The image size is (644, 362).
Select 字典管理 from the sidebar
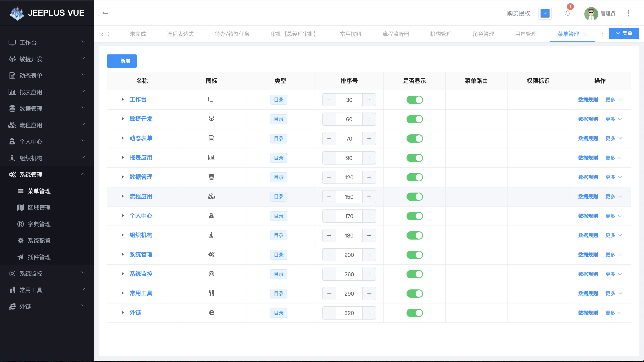[40, 224]
